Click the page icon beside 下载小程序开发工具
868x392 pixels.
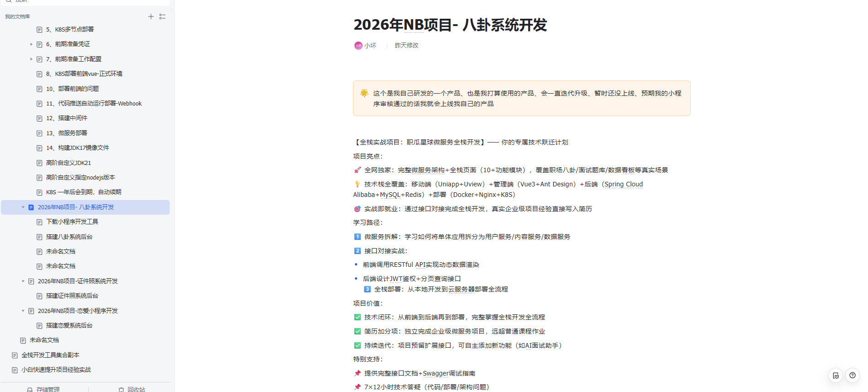coord(39,222)
